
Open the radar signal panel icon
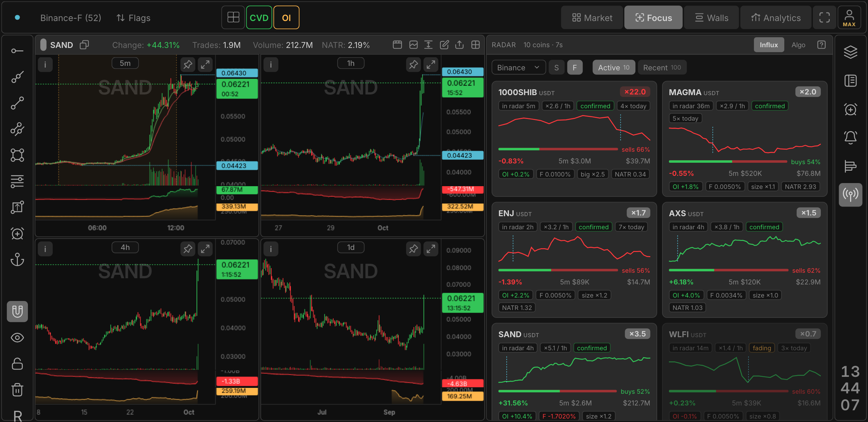850,195
